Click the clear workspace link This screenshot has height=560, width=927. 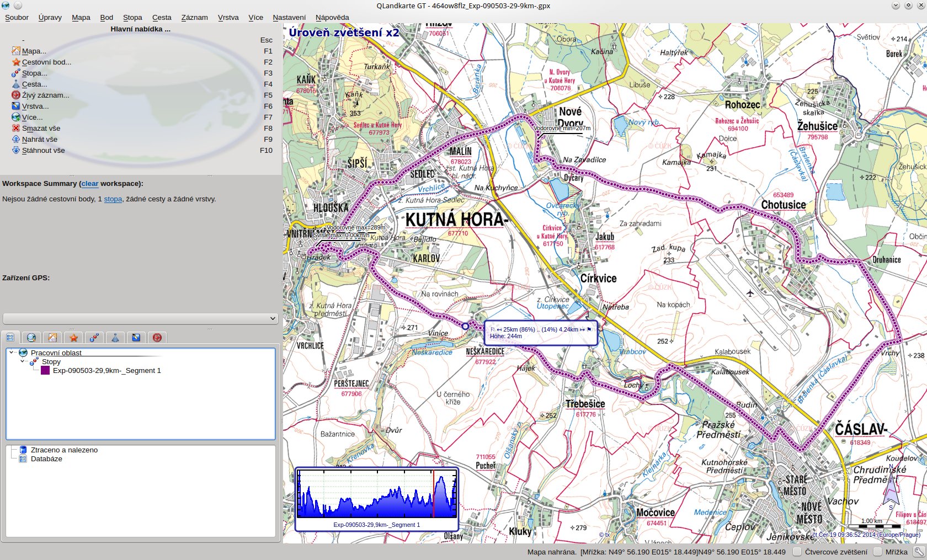click(89, 183)
